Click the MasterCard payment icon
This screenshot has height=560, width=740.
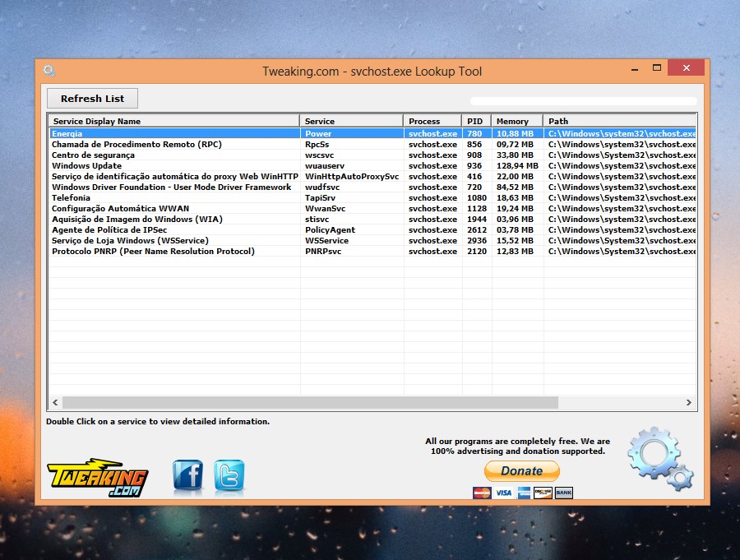[482, 493]
